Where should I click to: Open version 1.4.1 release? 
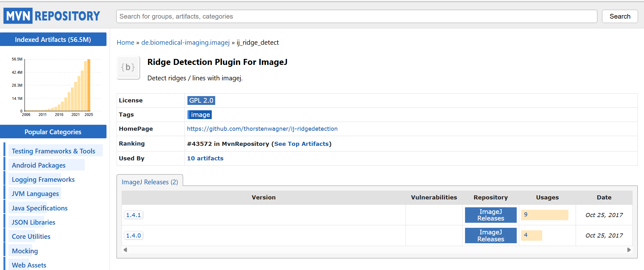pos(133,215)
